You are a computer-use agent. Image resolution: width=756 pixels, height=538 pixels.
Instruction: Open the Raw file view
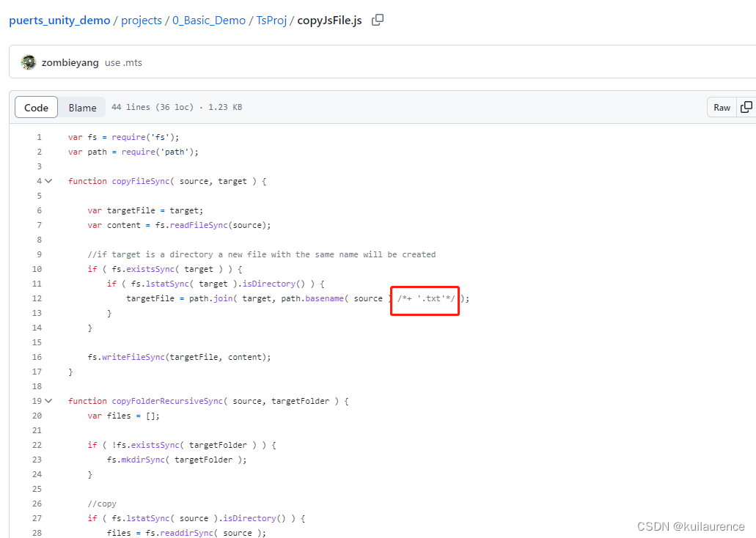(x=722, y=107)
